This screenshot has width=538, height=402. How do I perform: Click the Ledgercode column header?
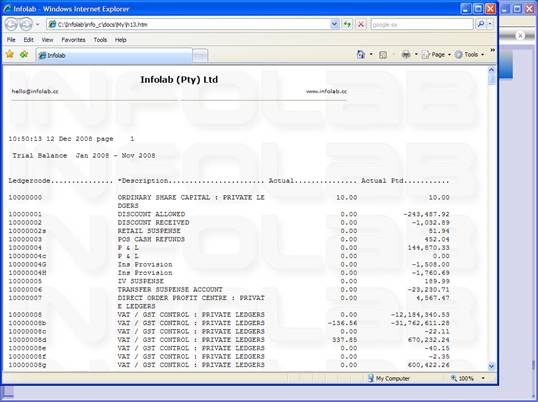29,181
